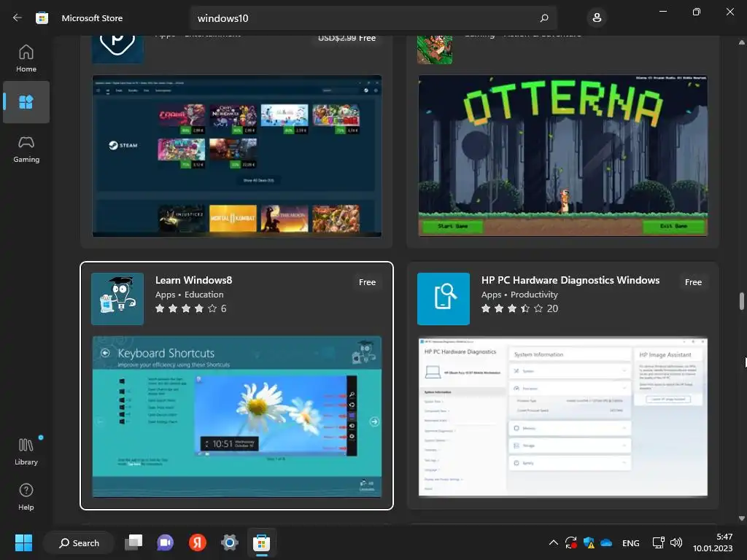The height and width of the screenshot is (560, 747).
Task: Launch Yandex browser from taskbar
Action: [x=197, y=542]
